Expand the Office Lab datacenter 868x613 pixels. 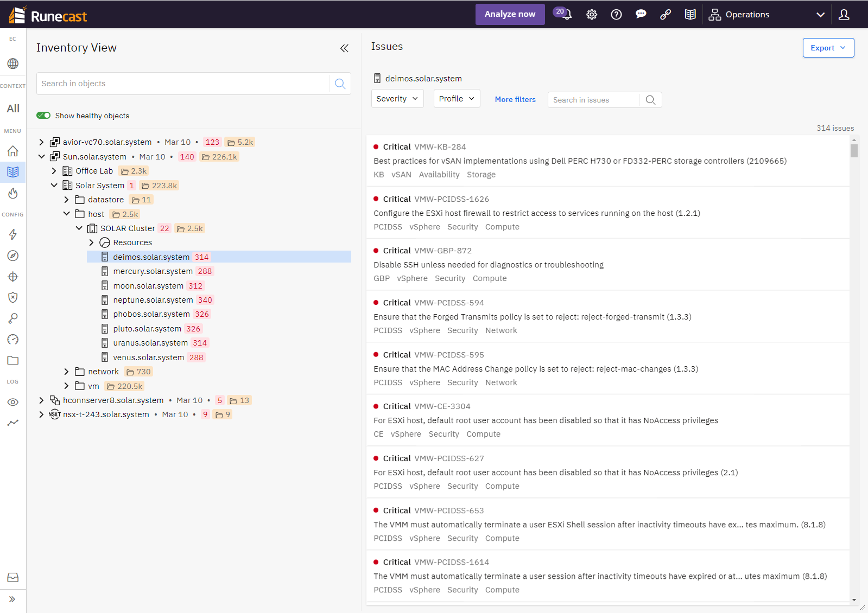(x=54, y=171)
